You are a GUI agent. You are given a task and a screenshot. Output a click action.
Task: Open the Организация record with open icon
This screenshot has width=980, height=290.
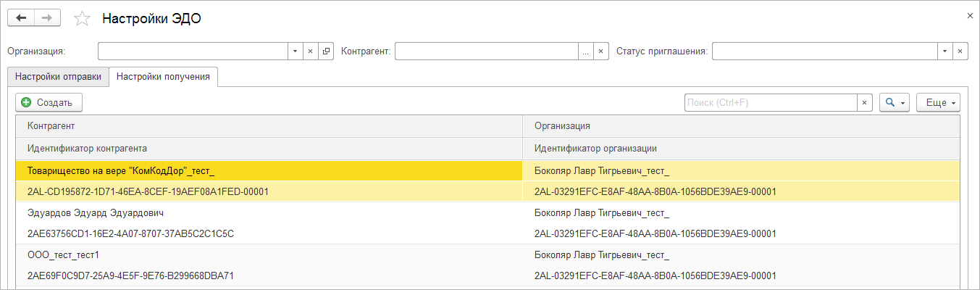click(326, 51)
